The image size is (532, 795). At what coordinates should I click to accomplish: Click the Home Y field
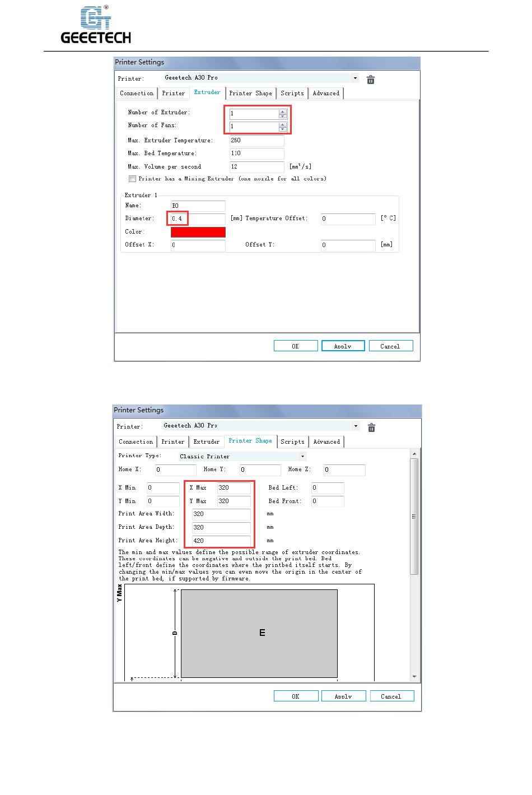click(260, 470)
